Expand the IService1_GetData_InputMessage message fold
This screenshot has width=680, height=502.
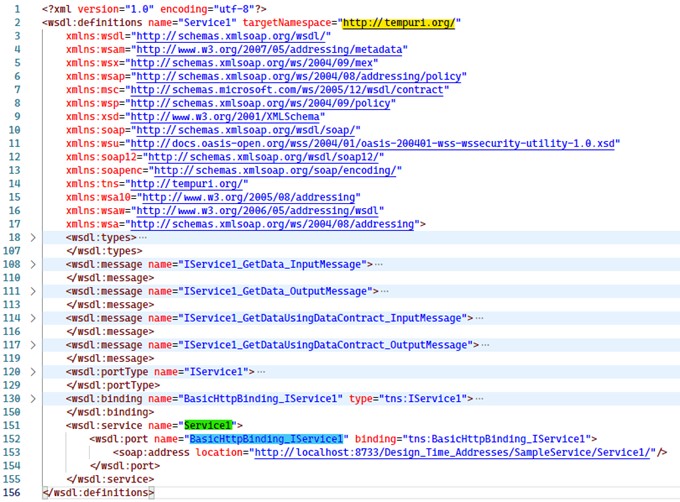click(32, 265)
